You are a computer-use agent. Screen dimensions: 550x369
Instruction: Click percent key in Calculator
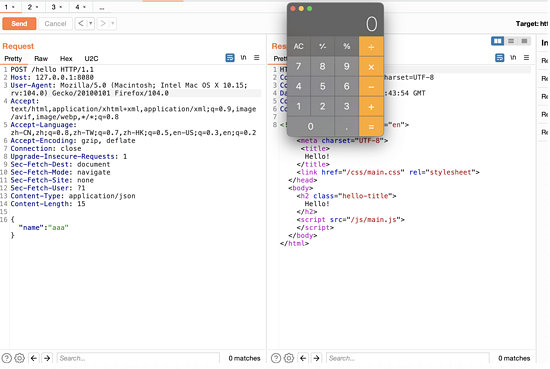point(347,46)
